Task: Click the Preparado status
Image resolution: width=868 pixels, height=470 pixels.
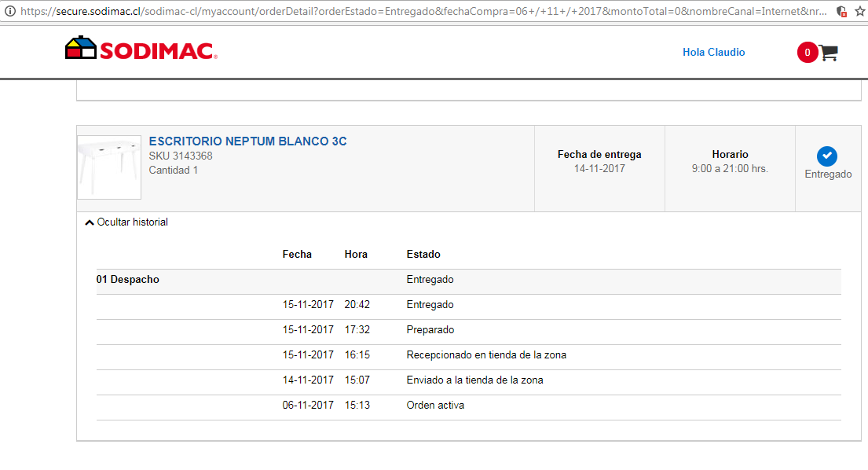Action: click(x=430, y=329)
